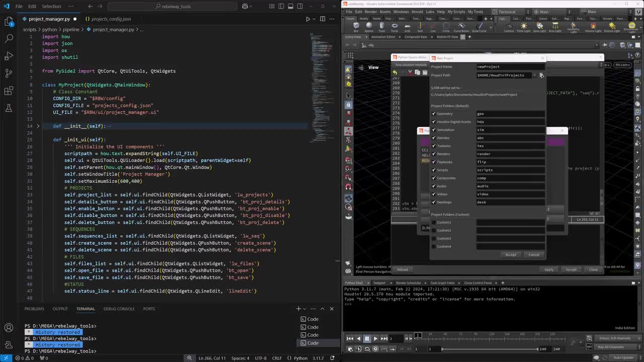
Task: Open the Project Path file chooser icon
Action: [541, 75]
